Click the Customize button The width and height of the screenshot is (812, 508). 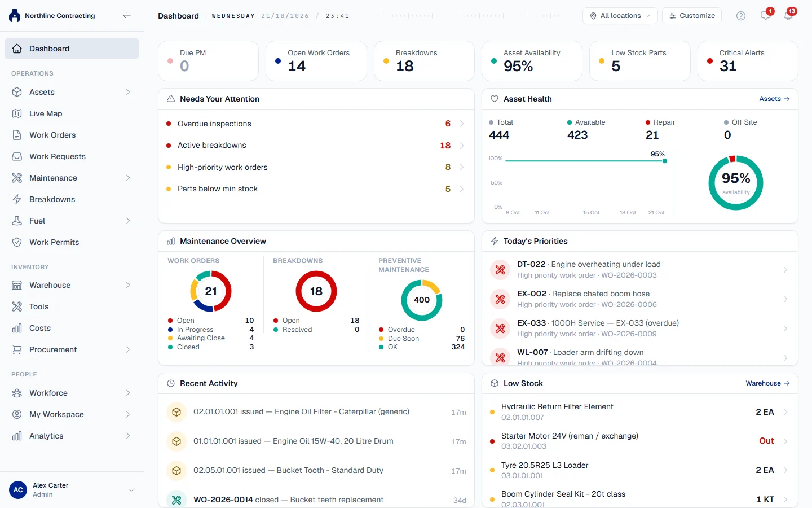[692, 16]
